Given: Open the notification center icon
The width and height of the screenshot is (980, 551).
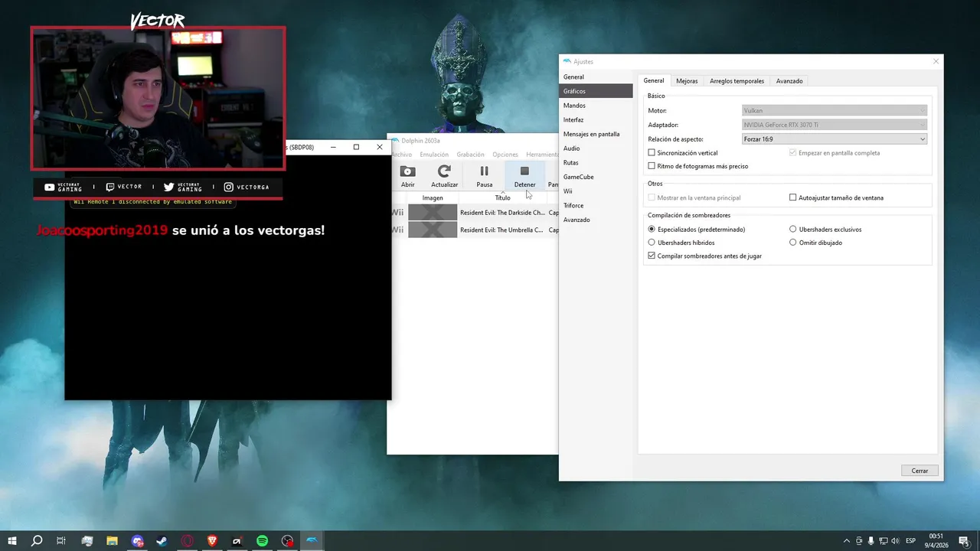Looking at the screenshot, I should [964, 541].
